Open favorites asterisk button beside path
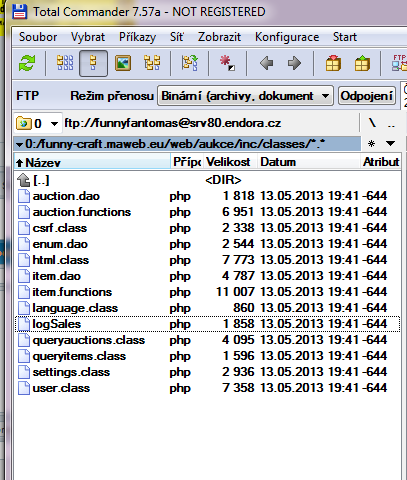The height and width of the screenshot is (480, 407). [x=371, y=144]
